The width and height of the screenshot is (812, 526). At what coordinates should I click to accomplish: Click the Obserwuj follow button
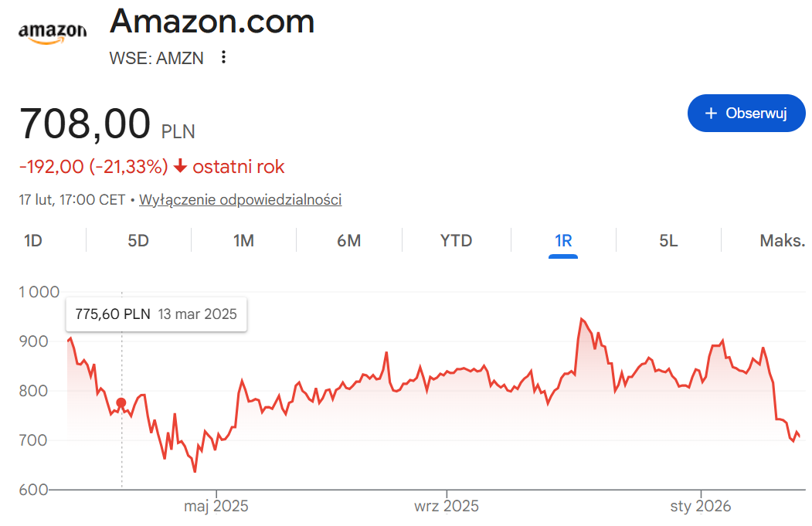746,114
